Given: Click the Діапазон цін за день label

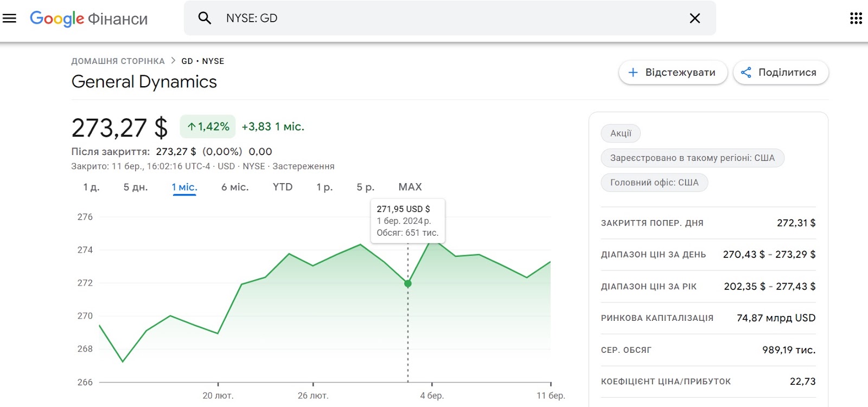Looking at the screenshot, I should (x=653, y=255).
